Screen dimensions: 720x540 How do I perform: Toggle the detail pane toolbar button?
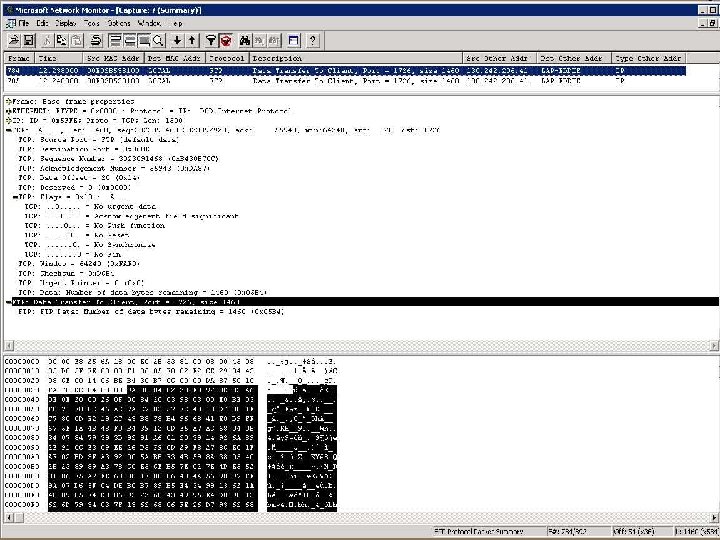click(x=129, y=41)
